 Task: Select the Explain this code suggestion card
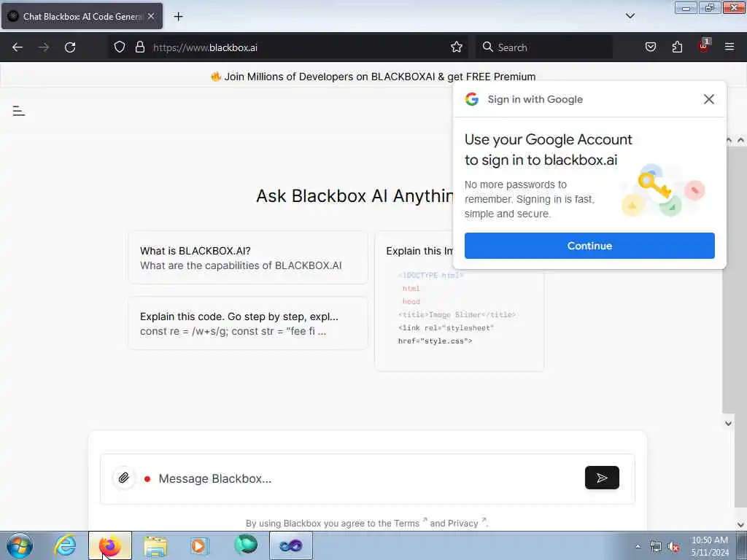point(248,323)
